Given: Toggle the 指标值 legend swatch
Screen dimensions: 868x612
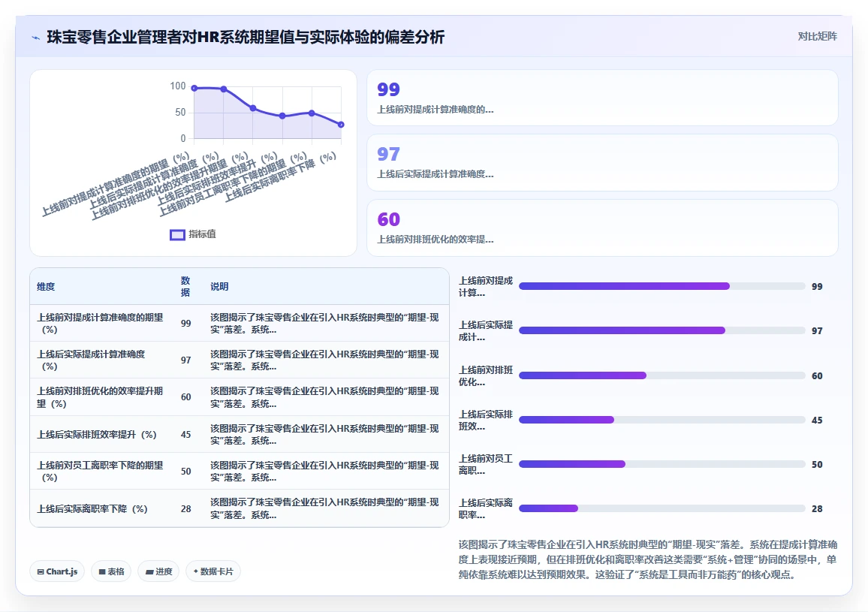Looking at the screenshot, I should [x=177, y=235].
